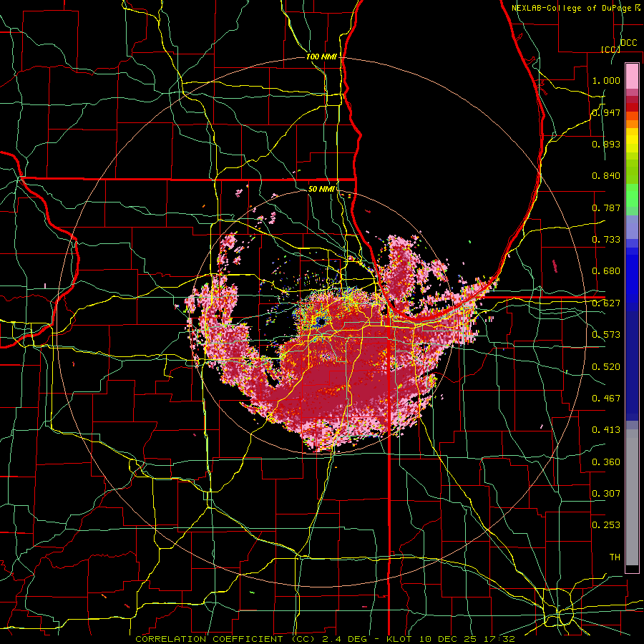Select the 0.840 scale value

pos(606,176)
